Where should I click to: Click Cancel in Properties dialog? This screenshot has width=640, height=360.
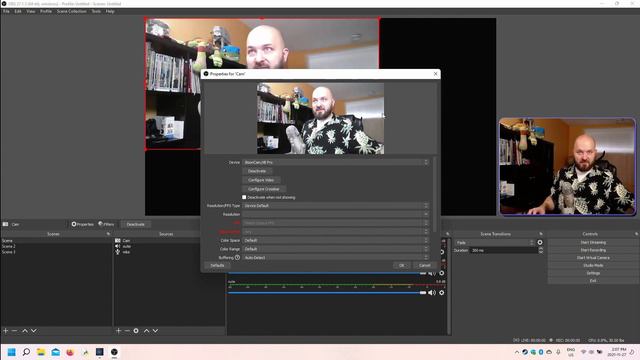[424, 266]
